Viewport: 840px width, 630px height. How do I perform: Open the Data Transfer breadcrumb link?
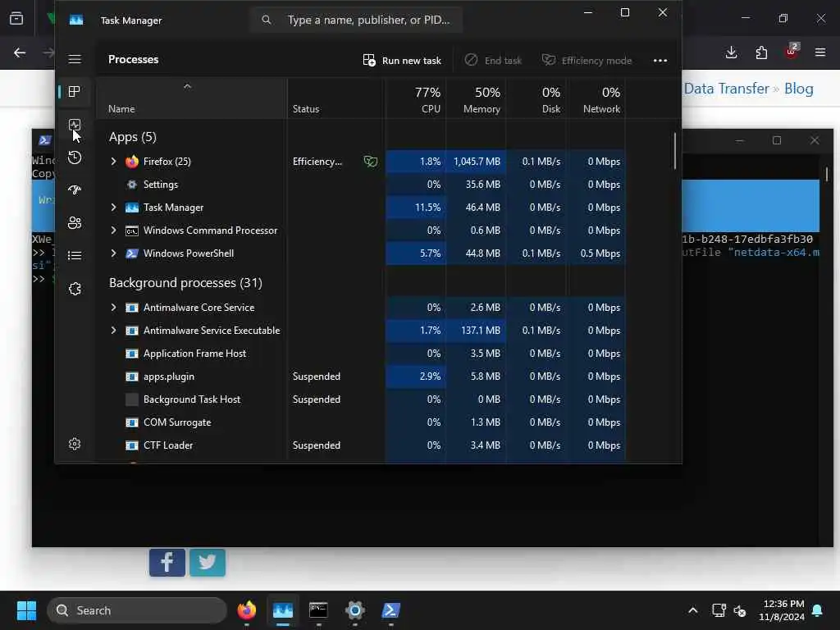[727, 89]
